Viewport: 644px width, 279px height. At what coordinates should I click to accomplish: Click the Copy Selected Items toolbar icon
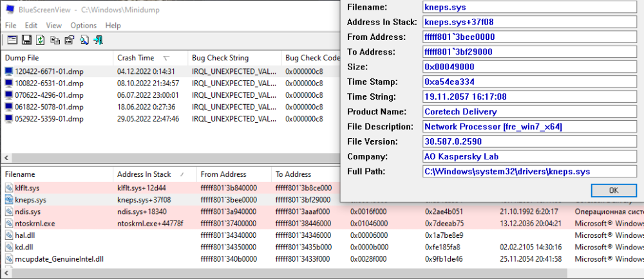coord(55,40)
